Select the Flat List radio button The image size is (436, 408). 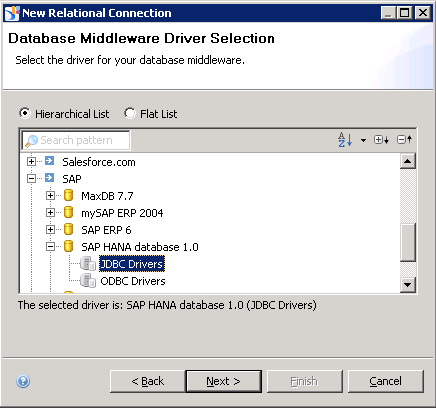click(130, 113)
